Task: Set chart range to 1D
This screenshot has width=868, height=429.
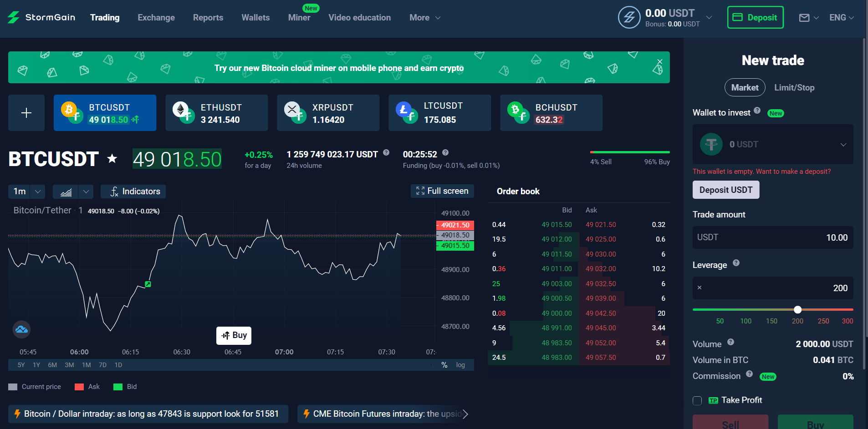Action: pos(118,365)
